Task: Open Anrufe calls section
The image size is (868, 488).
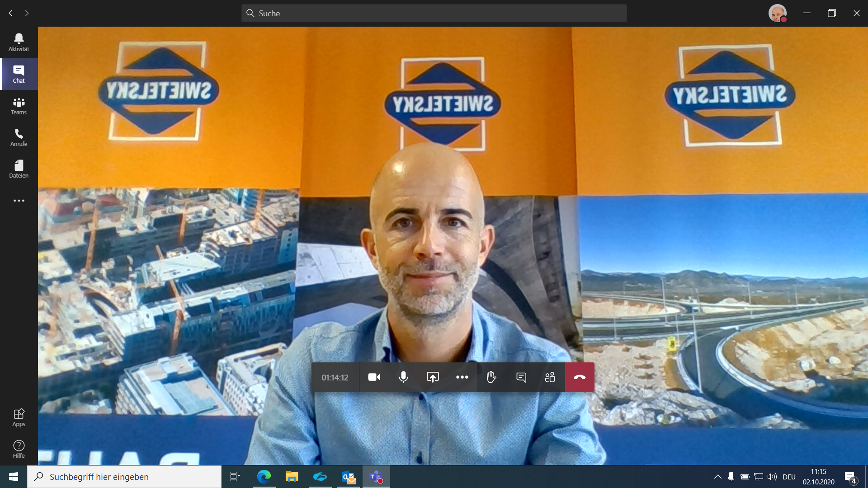Action: coord(19,137)
